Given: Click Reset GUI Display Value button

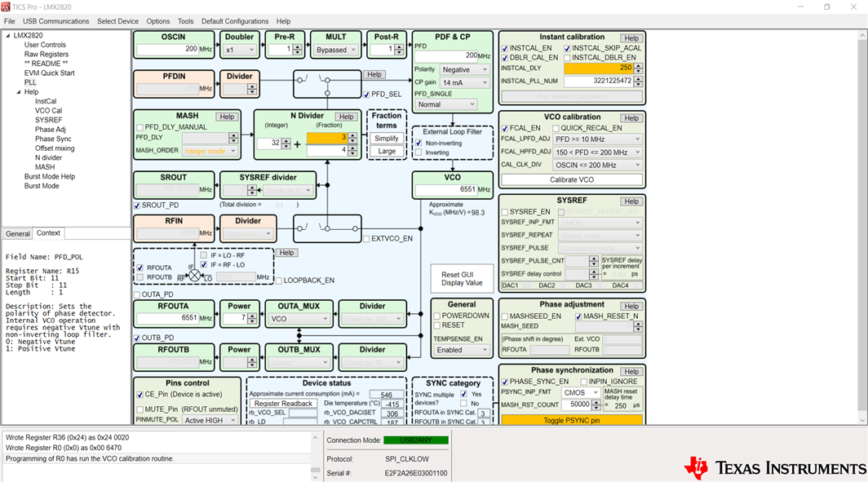Looking at the screenshot, I should coord(462,279).
